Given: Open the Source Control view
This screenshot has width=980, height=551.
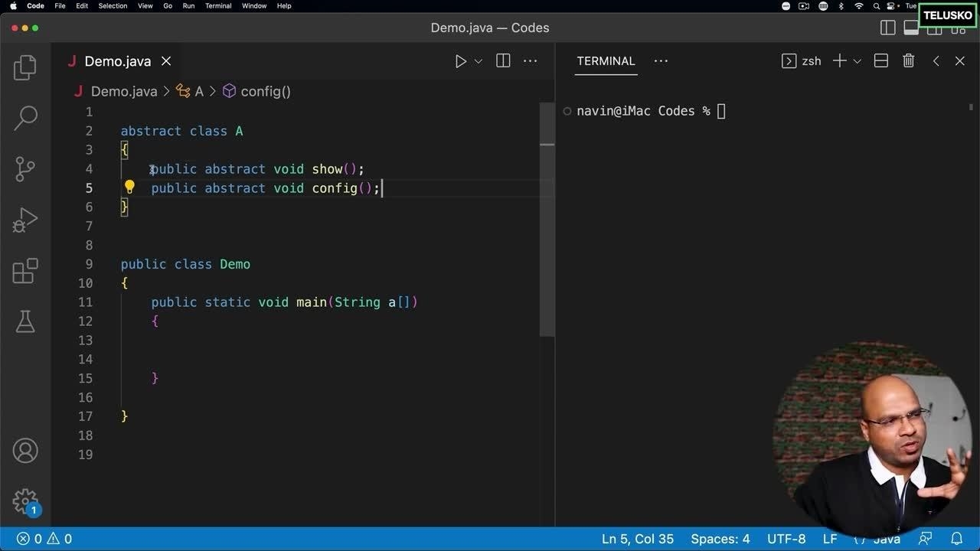Looking at the screenshot, I should point(25,168).
